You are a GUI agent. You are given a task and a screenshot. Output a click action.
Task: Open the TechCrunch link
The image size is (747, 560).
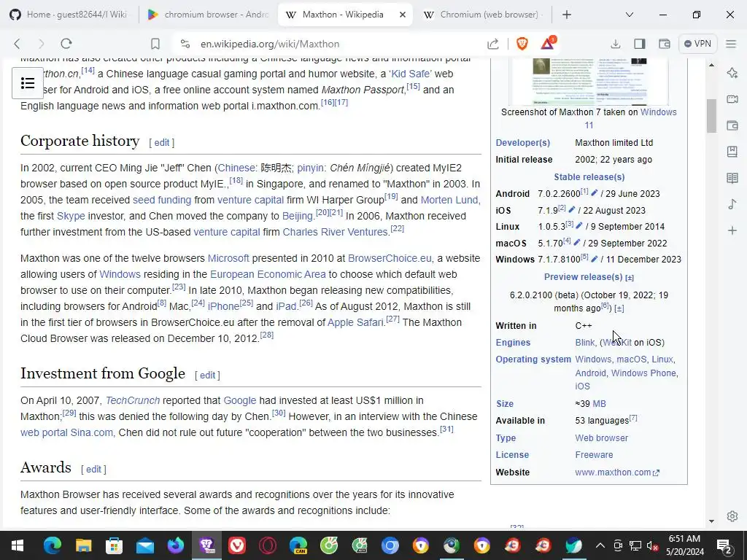click(133, 400)
